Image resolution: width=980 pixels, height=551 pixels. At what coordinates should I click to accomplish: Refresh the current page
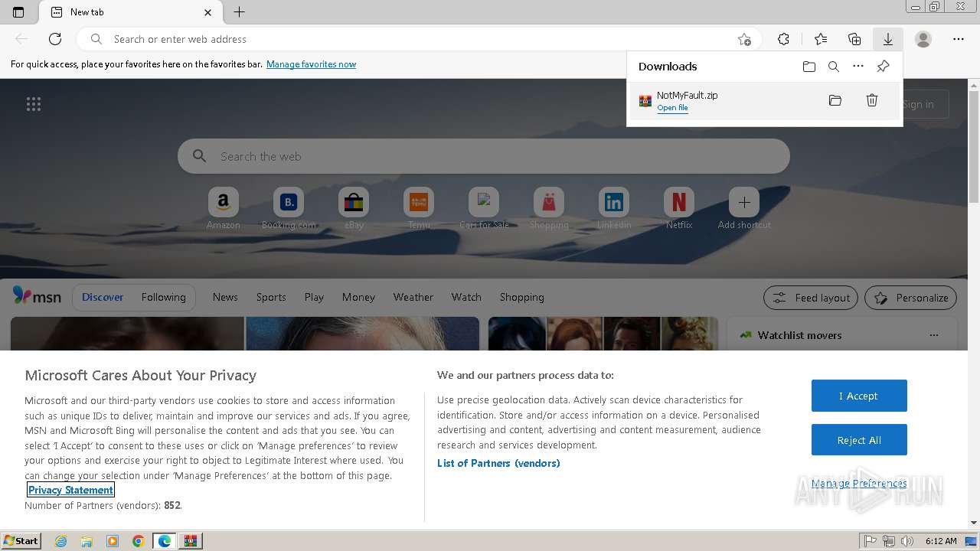click(55, 39)
